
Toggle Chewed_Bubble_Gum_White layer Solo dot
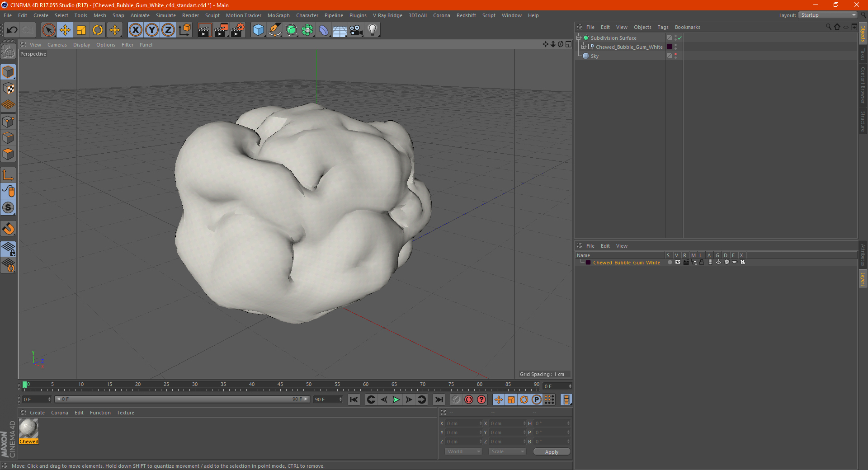pyautogui.click(x=670, y=263)
